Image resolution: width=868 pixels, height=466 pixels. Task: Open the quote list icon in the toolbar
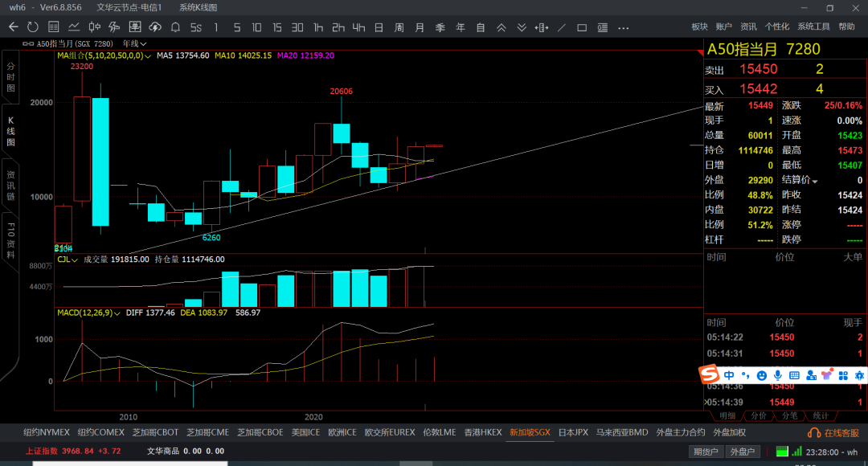pyautogui.click(x=54, y=27)
